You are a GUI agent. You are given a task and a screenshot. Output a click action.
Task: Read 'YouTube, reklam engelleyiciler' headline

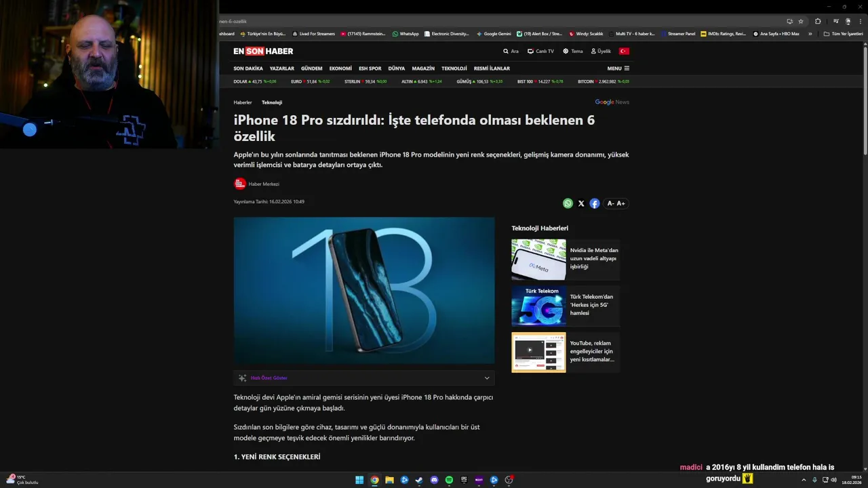coord(592,351)
